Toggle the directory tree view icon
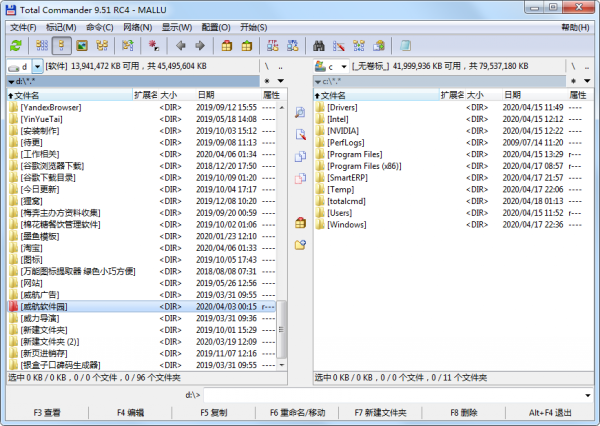Viewport: 600px width, 426px height. point(102,46)
